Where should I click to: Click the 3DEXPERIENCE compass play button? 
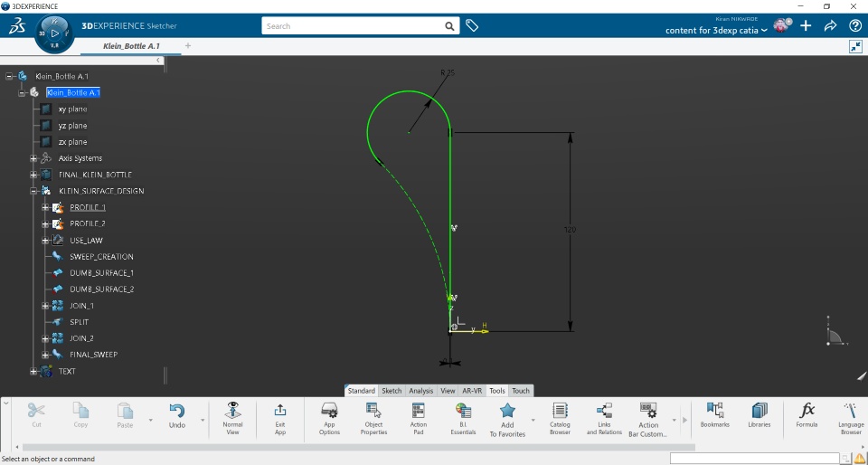(54, 33)
